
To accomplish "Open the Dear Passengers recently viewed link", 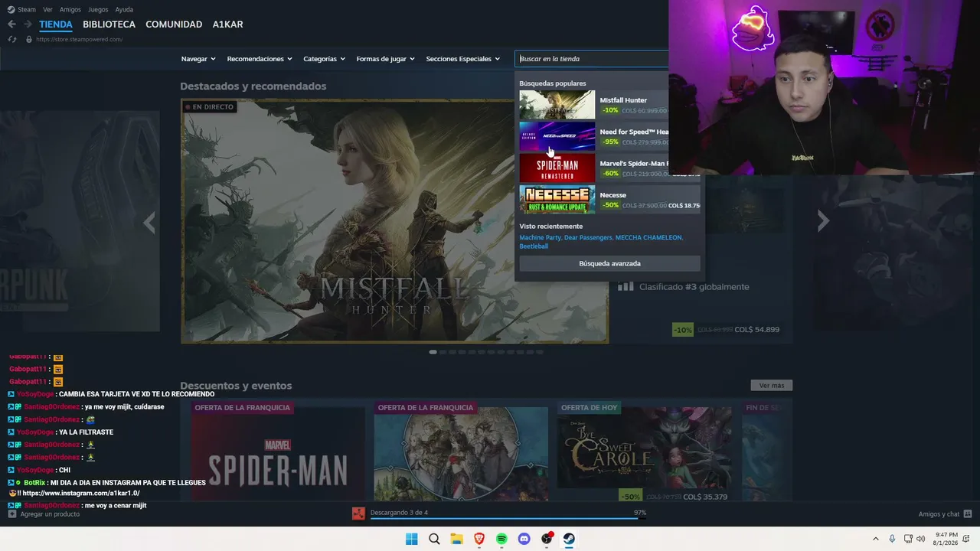I will pyautogui.click(x=588, y=237).
